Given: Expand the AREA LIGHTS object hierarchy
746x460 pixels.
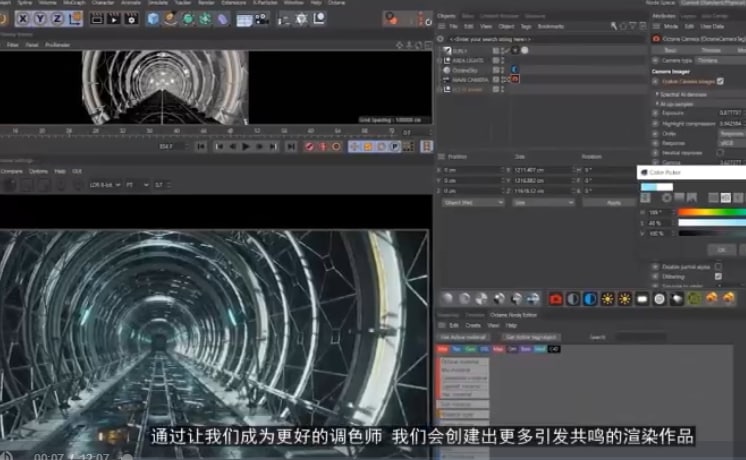Looking at the screenshot, I should [440, 60].
